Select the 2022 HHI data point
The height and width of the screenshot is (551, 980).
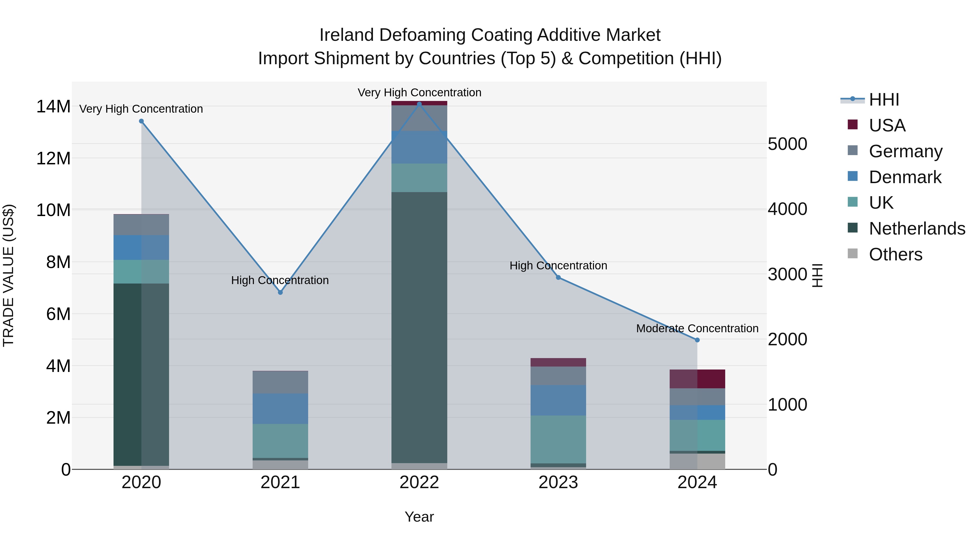419,104
